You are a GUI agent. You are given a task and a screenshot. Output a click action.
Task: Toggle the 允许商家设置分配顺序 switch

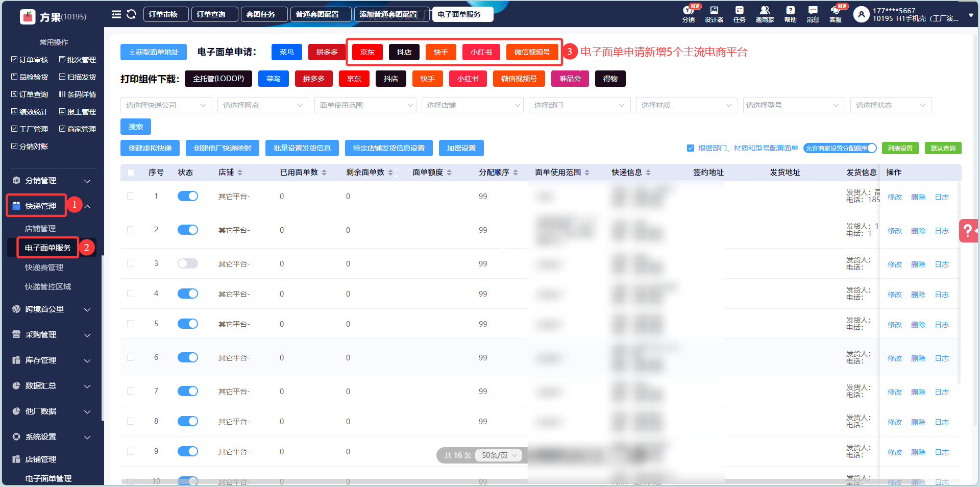840,148
